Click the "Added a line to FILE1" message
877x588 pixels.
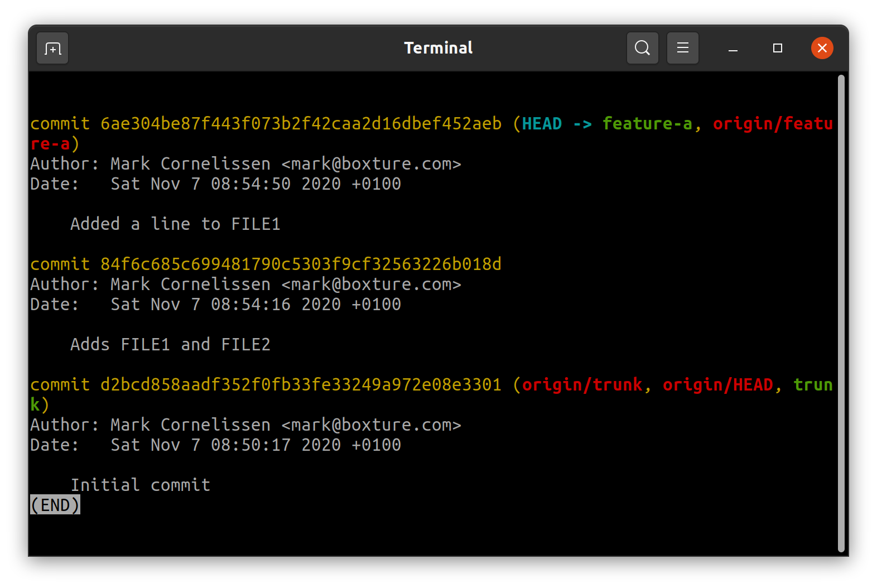click(175, 224)
